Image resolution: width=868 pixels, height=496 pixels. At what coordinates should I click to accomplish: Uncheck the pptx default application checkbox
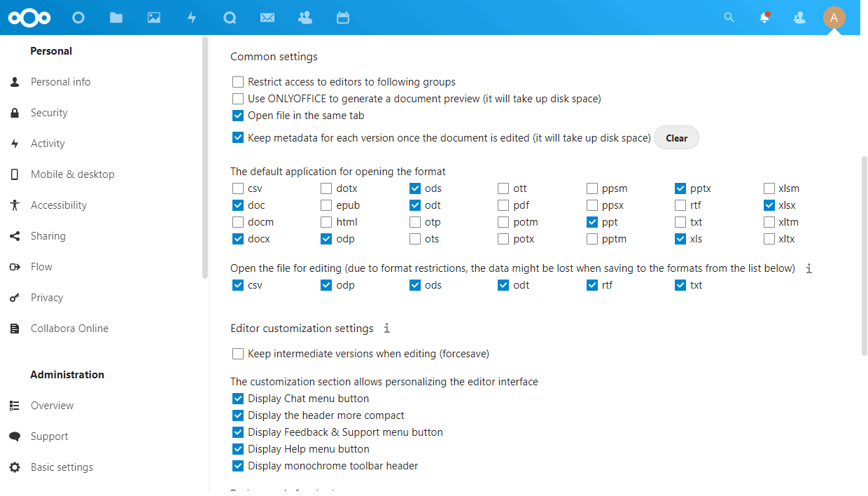click(x=680, y=188)
